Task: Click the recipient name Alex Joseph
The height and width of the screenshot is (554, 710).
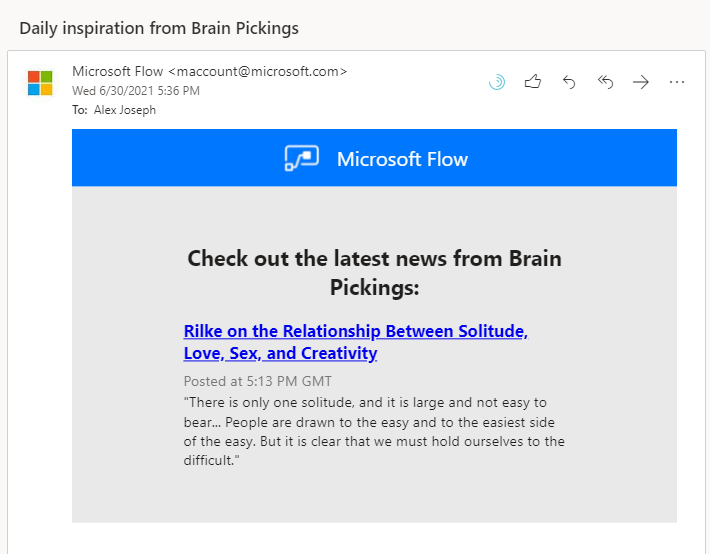Action: pyautogui.click(x=125, y=110)
